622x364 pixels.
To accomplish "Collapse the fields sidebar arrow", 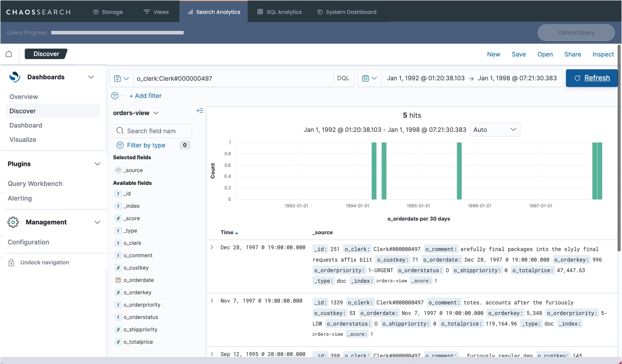I will [200, 111].
